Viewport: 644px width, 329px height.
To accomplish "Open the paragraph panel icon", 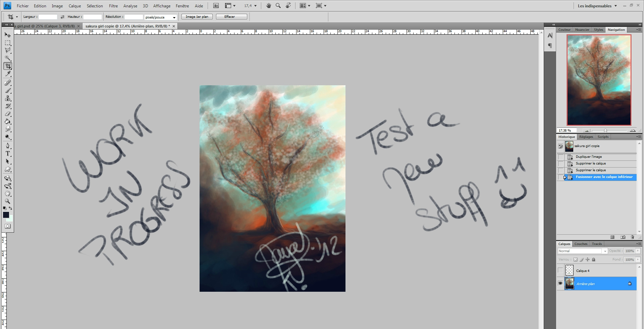I will [x=550, y=46].
